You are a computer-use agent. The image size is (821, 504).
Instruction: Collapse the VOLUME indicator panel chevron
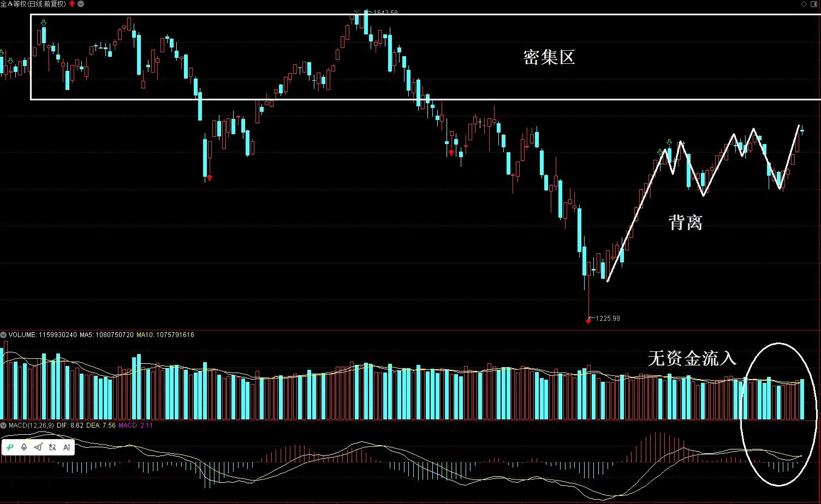point(3,334)
